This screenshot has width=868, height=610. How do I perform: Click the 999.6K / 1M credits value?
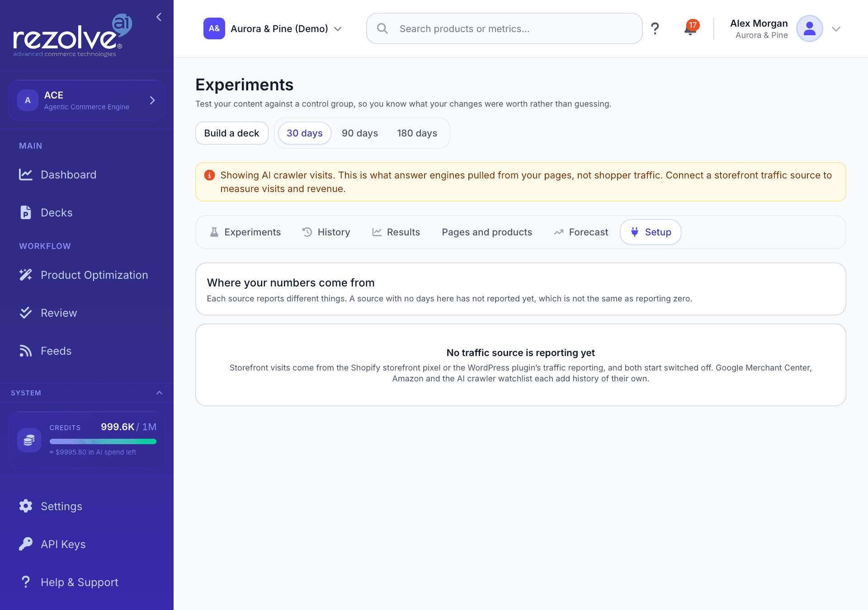[x=128, y=427]
